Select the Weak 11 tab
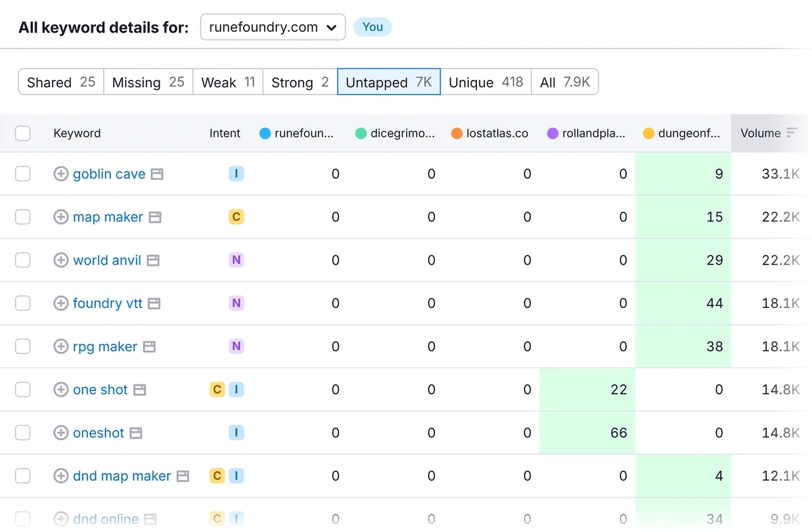 [x=228, y=82]
